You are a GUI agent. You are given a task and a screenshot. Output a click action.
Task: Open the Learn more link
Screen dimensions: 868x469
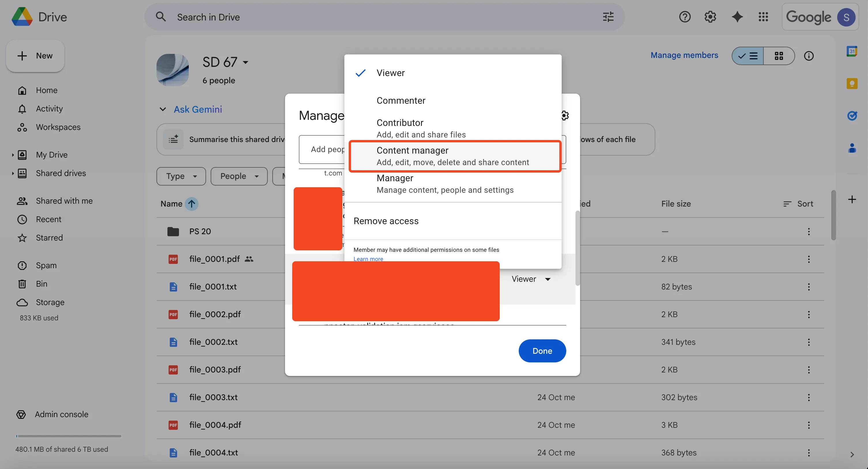click(x=368, y=259)
